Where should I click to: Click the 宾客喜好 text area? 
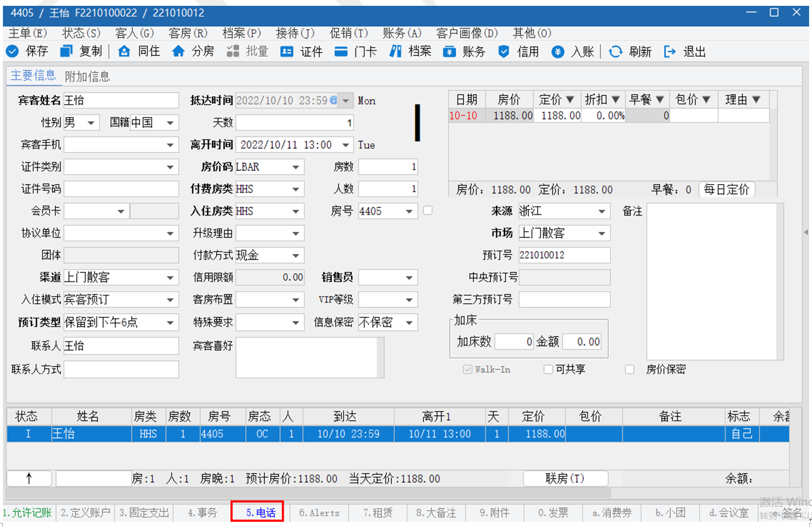pos(306,357)
